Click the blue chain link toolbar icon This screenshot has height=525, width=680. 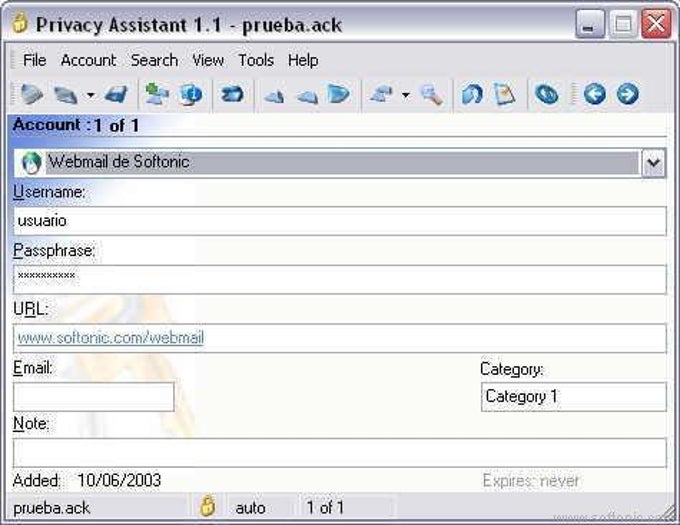point(546,94)
